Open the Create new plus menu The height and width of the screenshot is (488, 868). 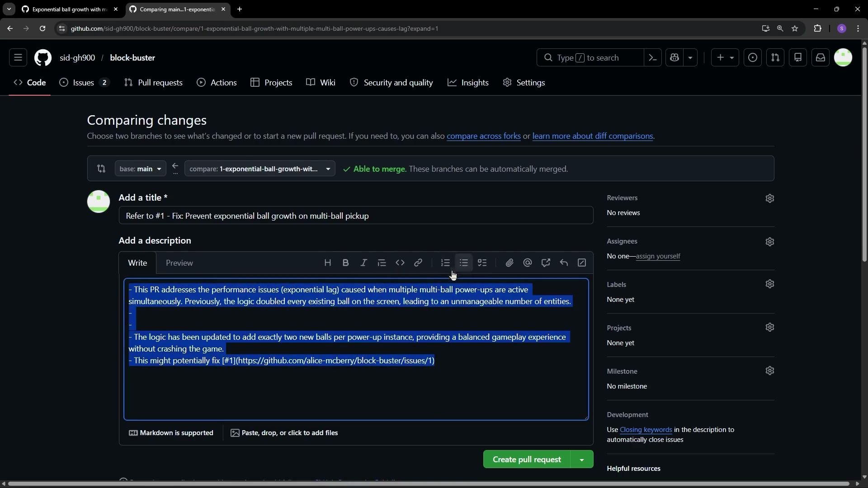(725, 58)
